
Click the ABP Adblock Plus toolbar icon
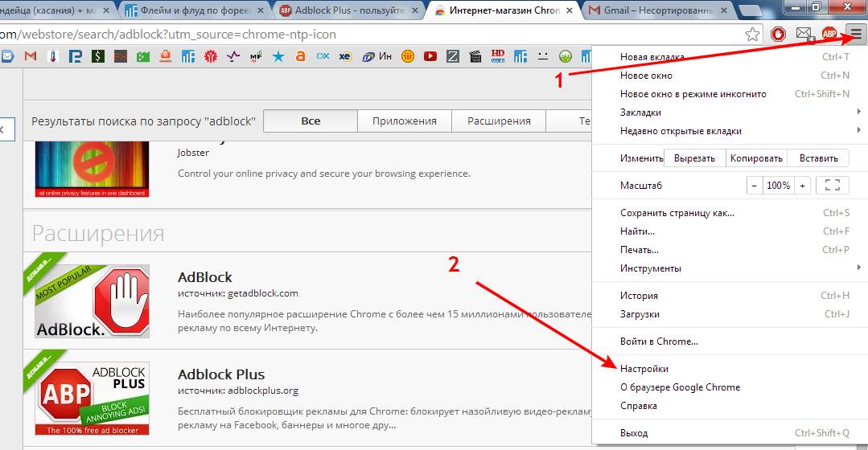tap(829, 35)
